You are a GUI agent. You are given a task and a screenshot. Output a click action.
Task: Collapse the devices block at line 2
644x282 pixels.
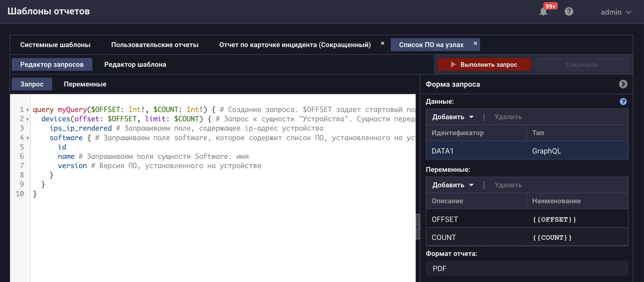coord(27,119)
